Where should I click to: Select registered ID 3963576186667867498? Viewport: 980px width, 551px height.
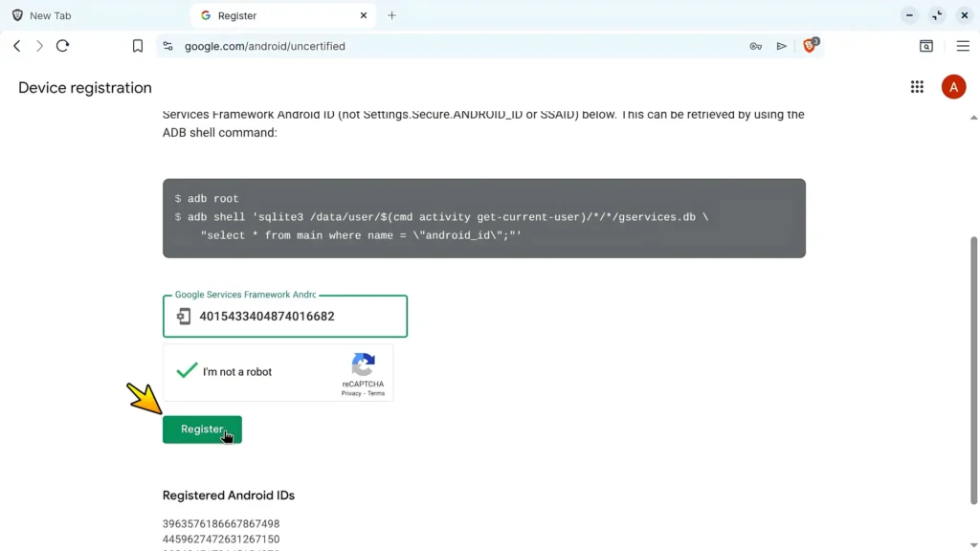click(x=221, y=523)
